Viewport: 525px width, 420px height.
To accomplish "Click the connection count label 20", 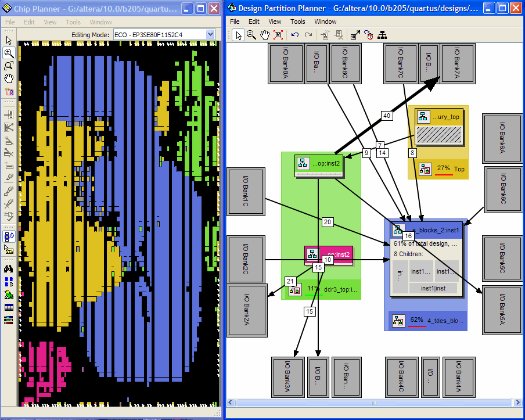I will (x=328, y=222).
